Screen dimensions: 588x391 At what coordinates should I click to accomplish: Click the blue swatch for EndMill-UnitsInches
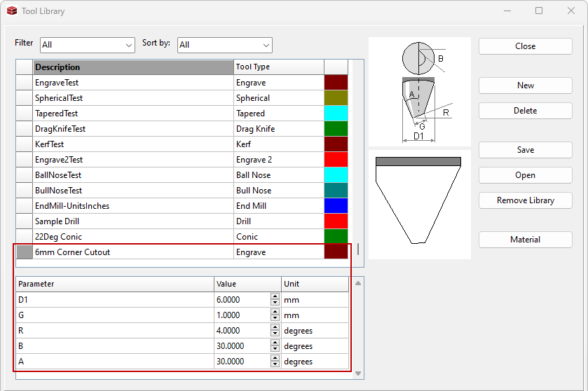click(336, 206)
